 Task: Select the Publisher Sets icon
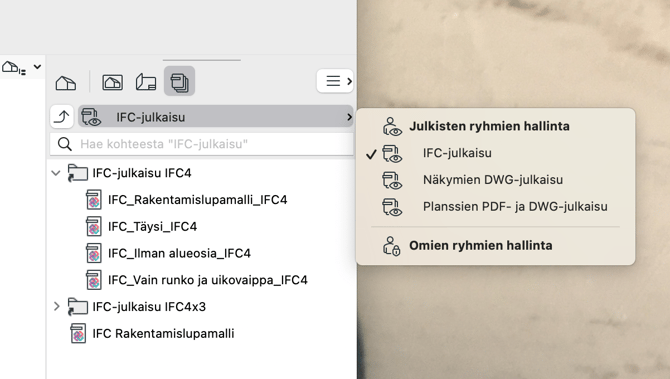[179, 81]
